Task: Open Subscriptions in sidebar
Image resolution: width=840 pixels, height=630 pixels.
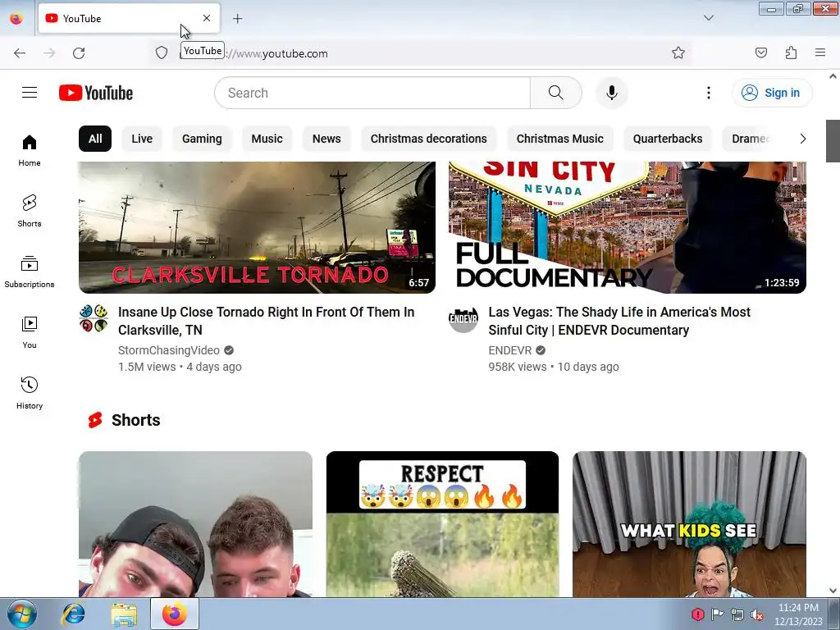Action: [x=30, y=272]
